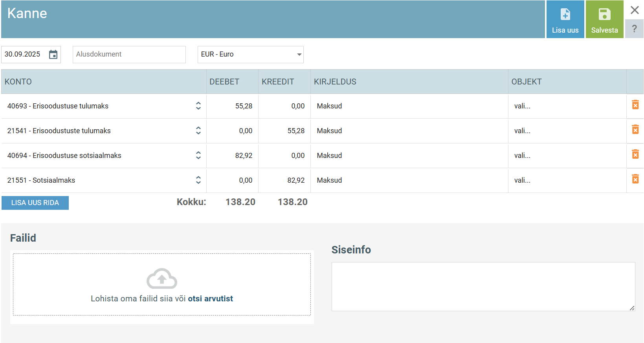Viewport: 644px width, 343px height.
Task: Open the calendar date picker icon
Action: [x=53, y=55]
